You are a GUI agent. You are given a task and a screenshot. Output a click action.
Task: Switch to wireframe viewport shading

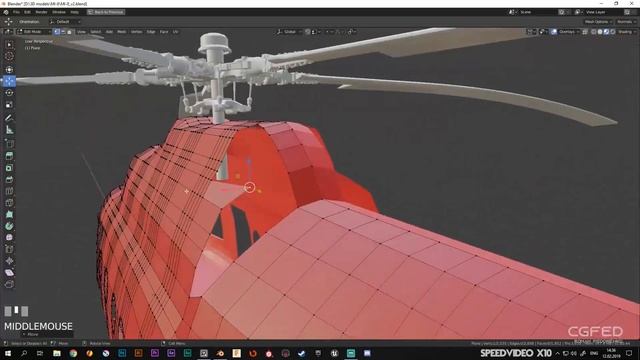click(593, 32)
